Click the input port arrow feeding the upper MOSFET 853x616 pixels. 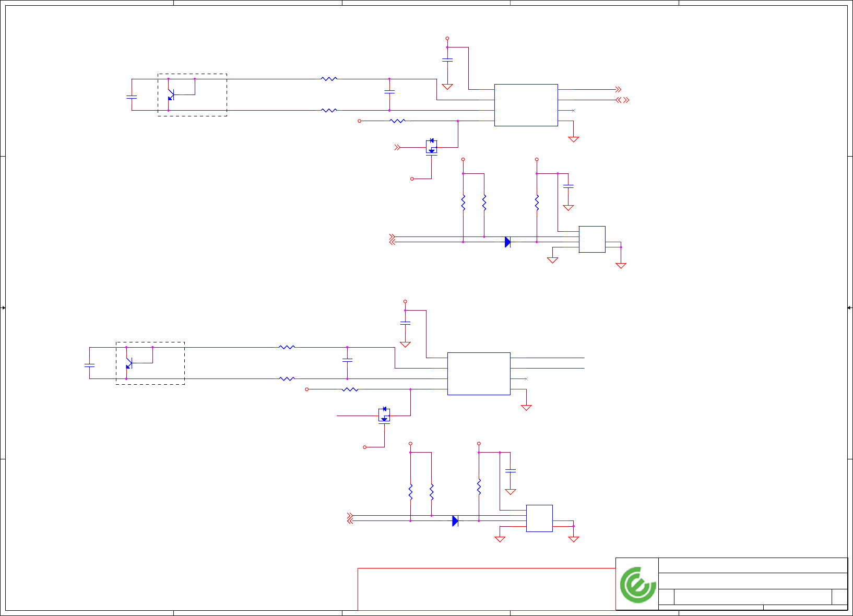(397, 148)
